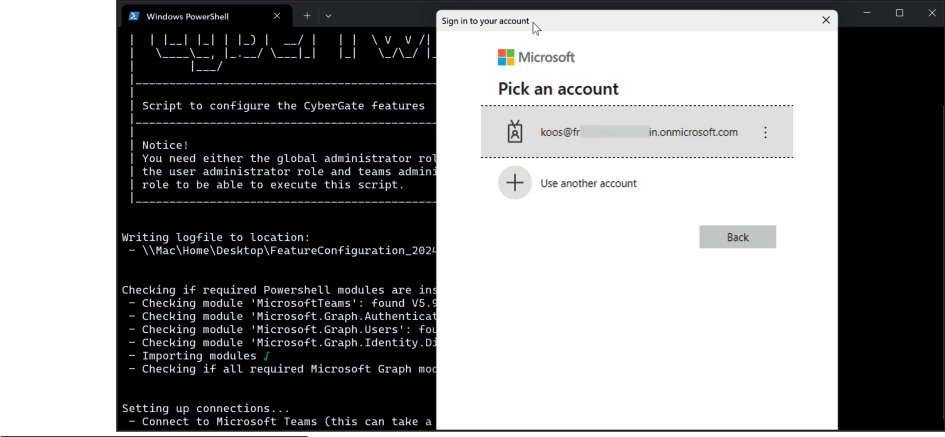Click the 'Microsoft.Graph.Identity' module line

(282, 343)
